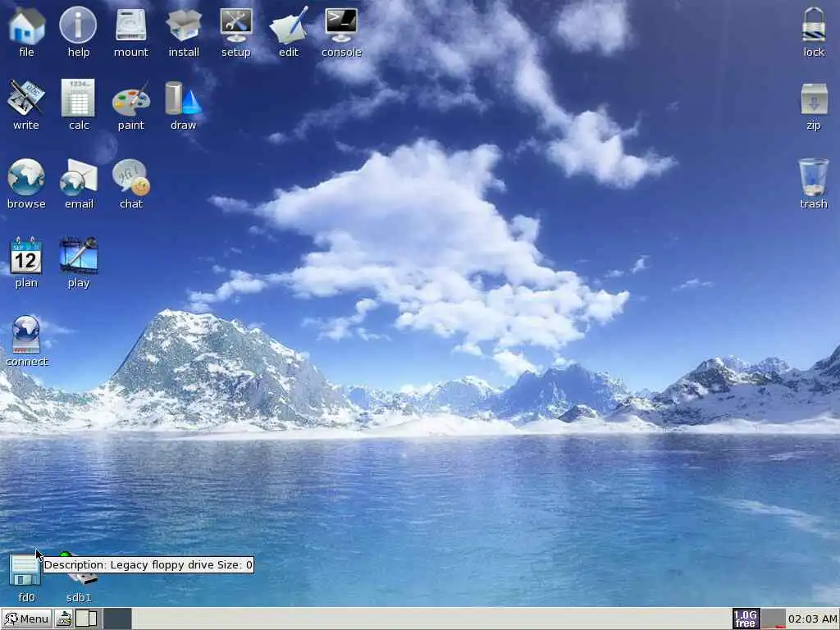Click the 1.0G free storage indicator
Screen dimensions: 840x630
pos(745,619)
